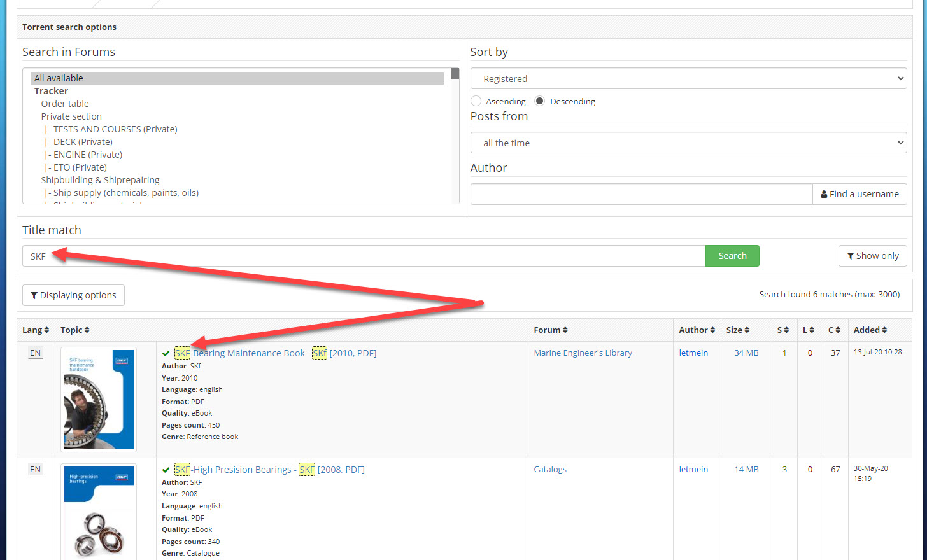Click the SKF bearing handbook cover thumbnail
The height and width of the screenshot is (560, 927).
(x=99, y=399)
